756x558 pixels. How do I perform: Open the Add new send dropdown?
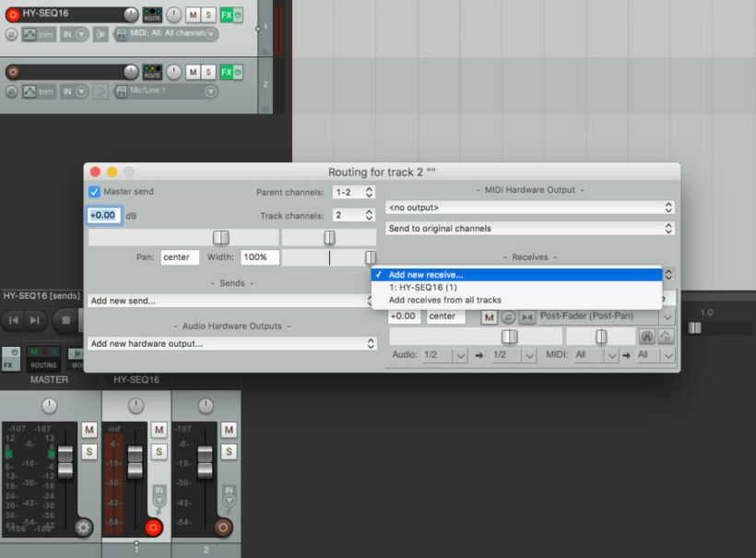click(231, 301)
